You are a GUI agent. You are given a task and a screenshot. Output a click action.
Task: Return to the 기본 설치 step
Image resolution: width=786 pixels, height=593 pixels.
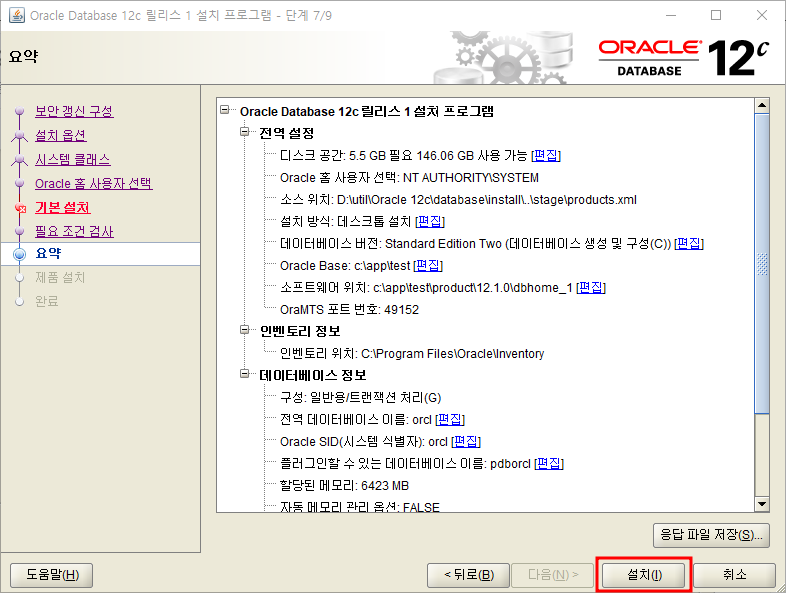[63, 208]
